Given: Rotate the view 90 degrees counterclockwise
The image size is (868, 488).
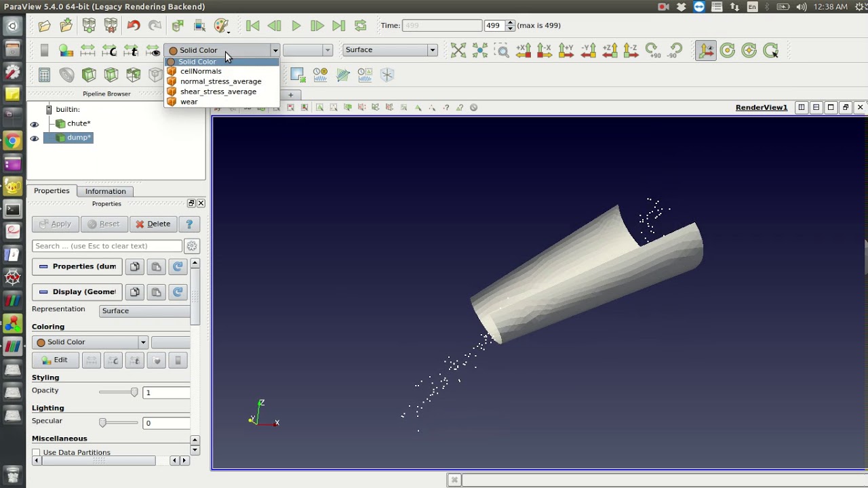Looking at the screenshot, I should click(675, 50).
